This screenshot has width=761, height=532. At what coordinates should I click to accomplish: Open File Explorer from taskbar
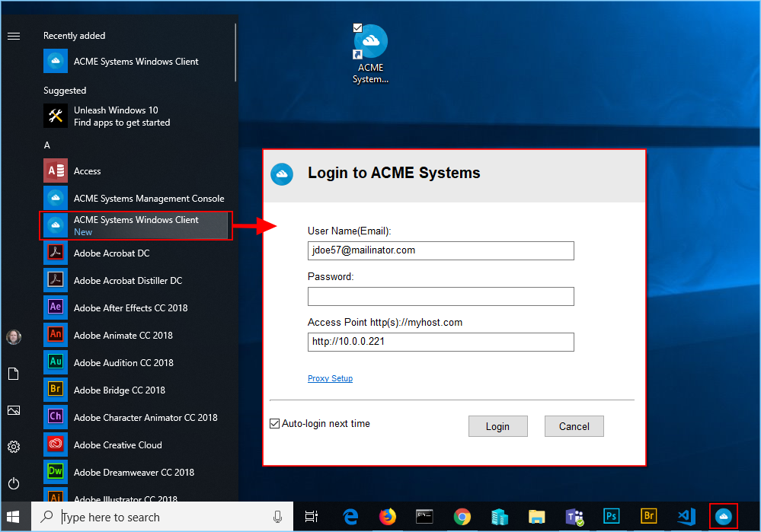pos(537,517)
